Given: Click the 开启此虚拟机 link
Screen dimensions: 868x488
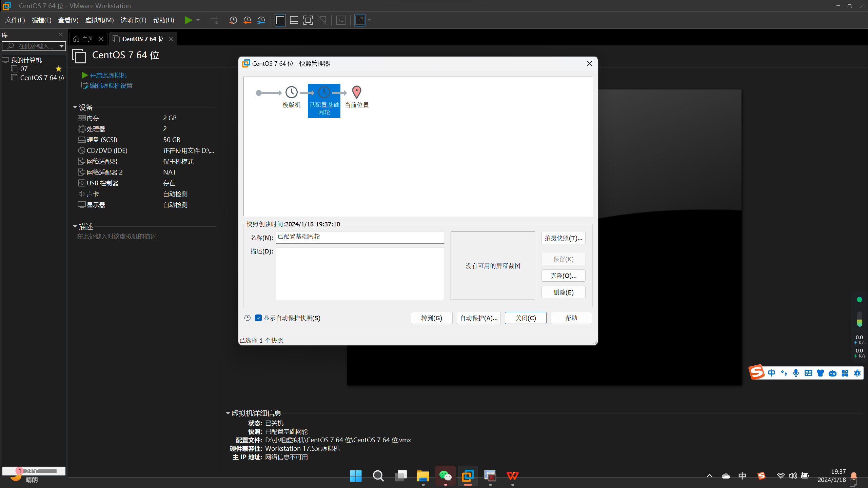Looking at the screenshot, I should [x=104, y=75].
